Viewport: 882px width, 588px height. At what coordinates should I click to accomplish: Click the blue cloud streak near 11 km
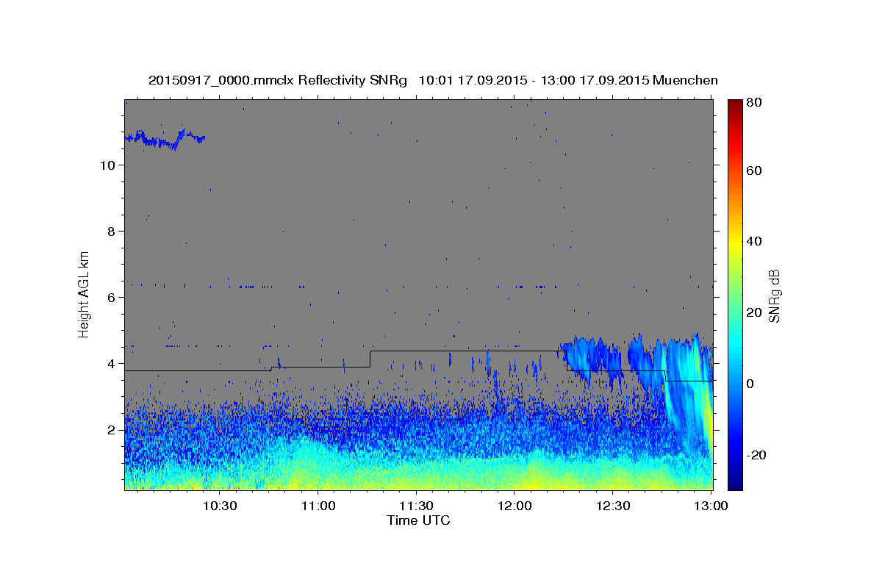coord(165,138)
